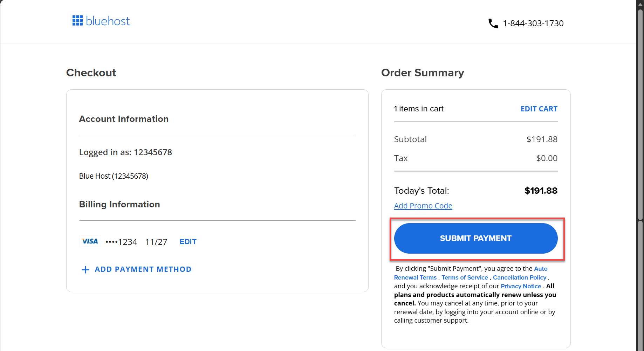Call the support number 1-844-303-1730

[x=533, y=23]
